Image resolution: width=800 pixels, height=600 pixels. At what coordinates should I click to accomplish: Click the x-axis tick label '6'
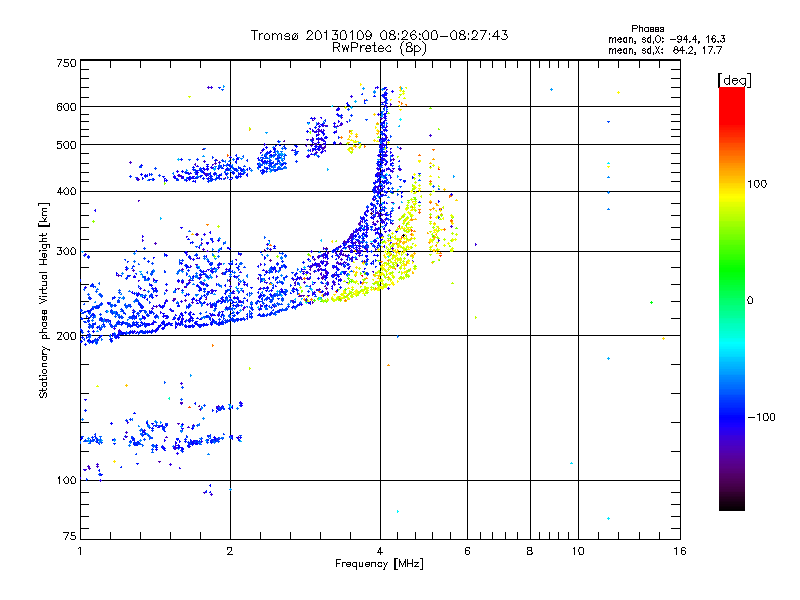point(467,551)
